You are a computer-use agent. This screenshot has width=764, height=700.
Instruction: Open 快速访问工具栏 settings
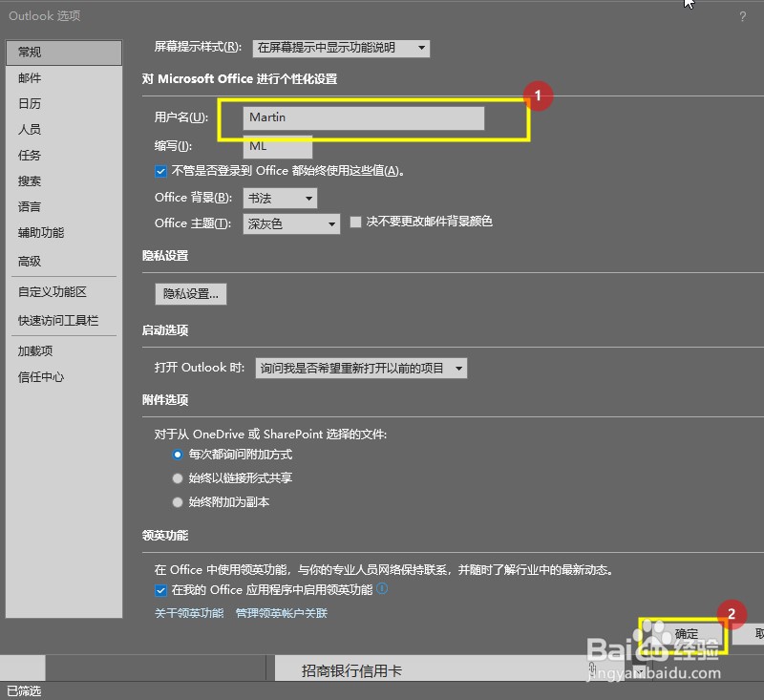pyautogui.click(x=64, y=321)
